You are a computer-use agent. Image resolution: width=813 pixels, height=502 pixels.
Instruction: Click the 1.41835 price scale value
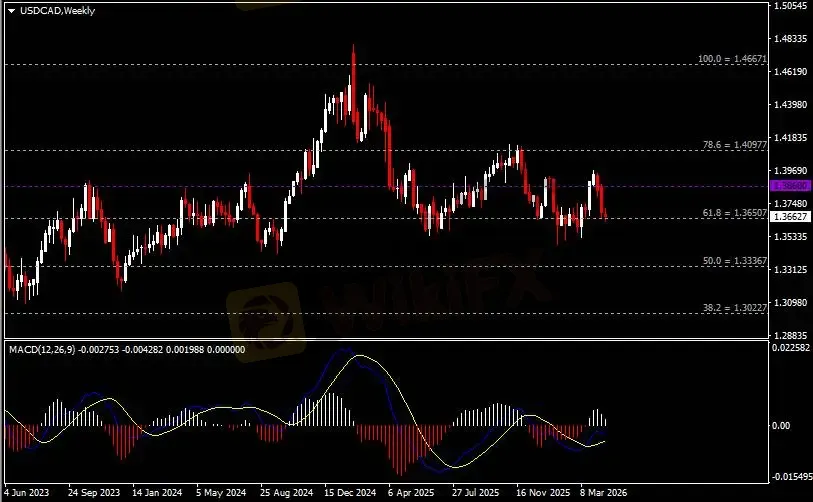(791, 137)
